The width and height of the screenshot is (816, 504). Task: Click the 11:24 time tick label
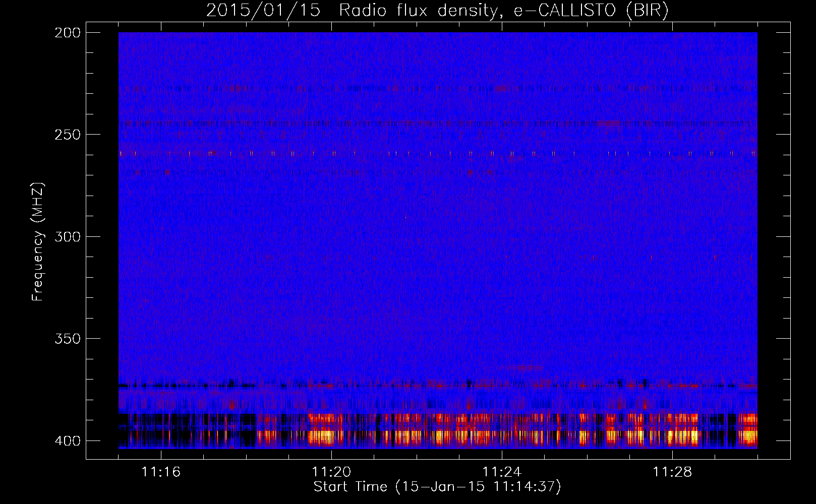tap(502, 472)
